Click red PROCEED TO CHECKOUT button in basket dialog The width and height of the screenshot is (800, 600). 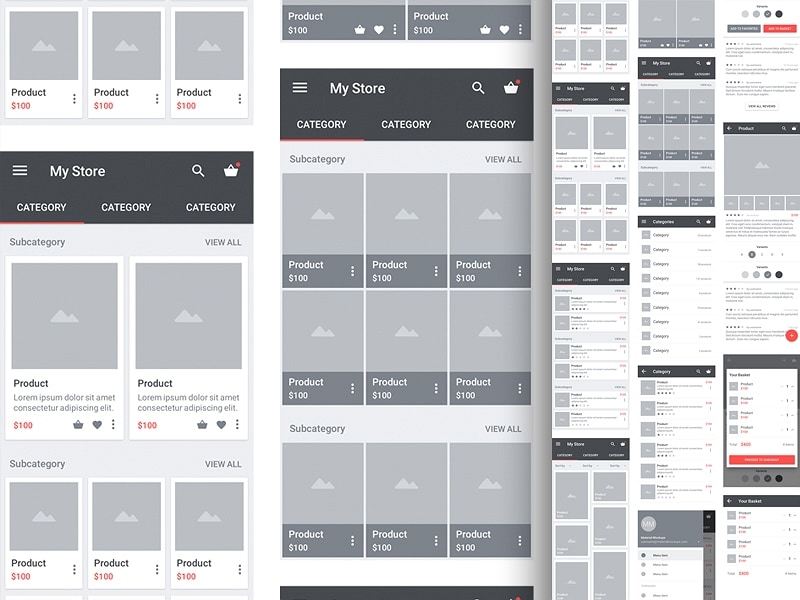[761, 460]
